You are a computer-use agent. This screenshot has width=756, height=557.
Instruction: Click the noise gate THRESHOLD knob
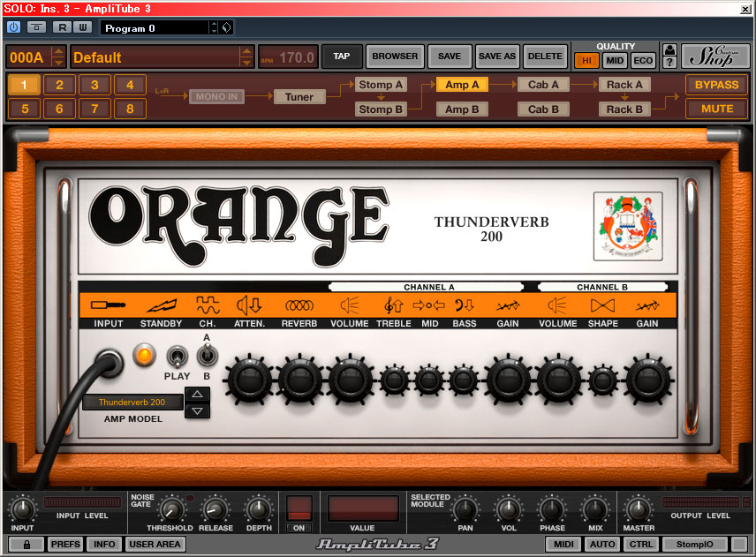point(171,509)
